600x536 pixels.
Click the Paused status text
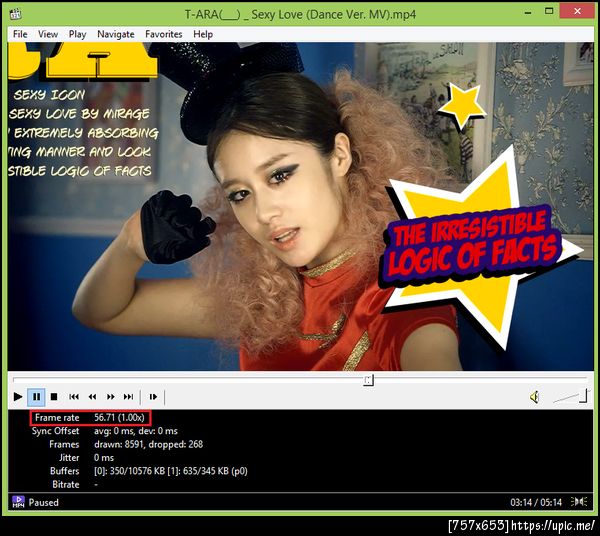(44, 502)
